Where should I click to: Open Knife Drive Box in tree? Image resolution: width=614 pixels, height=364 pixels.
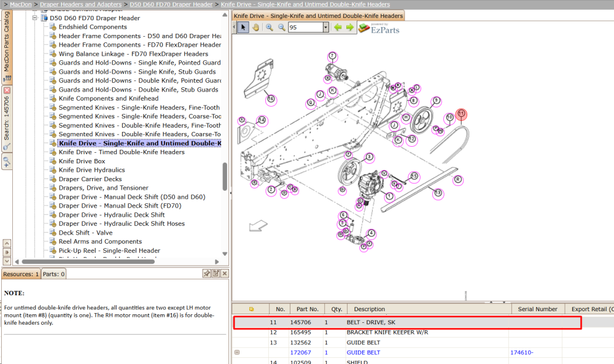[82, 161]
